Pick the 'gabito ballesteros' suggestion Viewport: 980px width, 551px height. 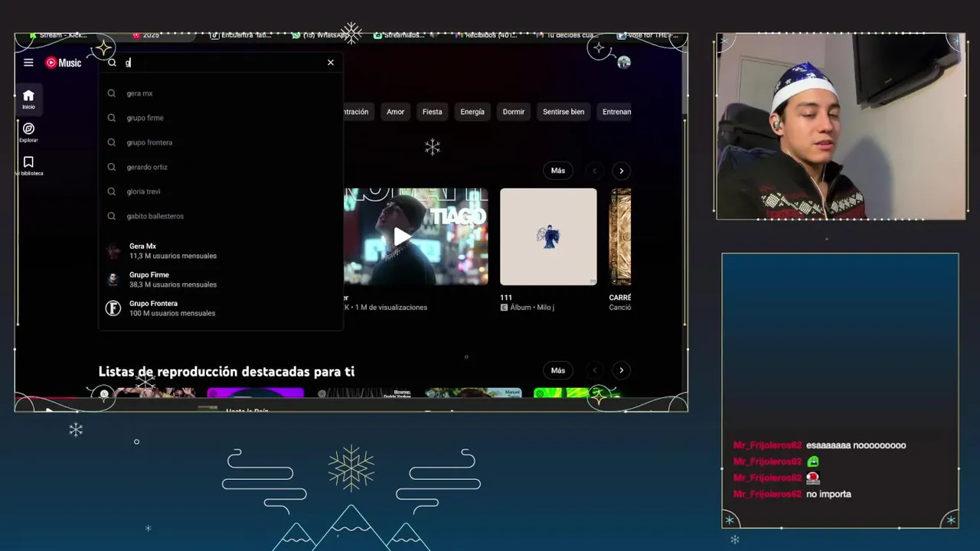pyautogui.click(x=220, y=216)
